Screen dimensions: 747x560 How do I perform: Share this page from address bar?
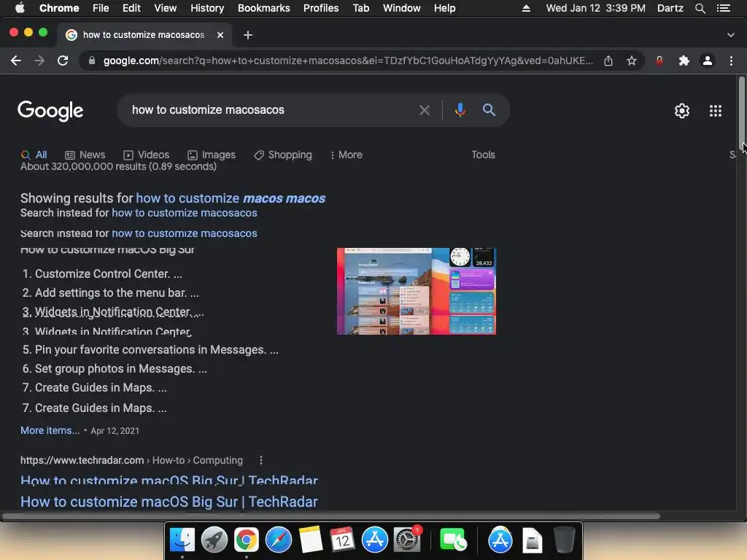point(608,61)
